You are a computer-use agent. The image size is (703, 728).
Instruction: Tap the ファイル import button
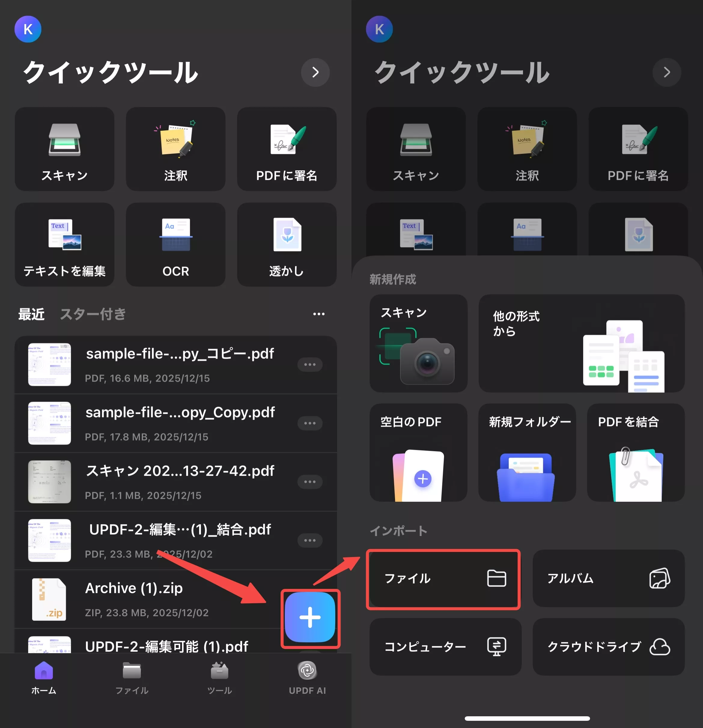point(443,579)
